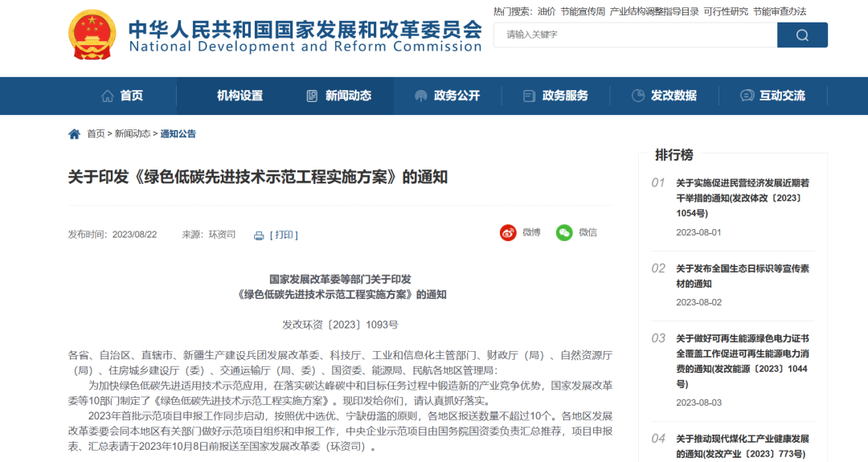
Task: Click the magnifier search button
Action: coord(801,35)
